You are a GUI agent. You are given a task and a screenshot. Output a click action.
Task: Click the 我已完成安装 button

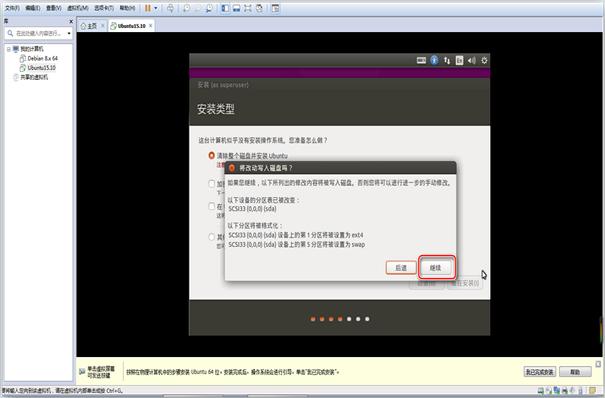click(539, 372)
